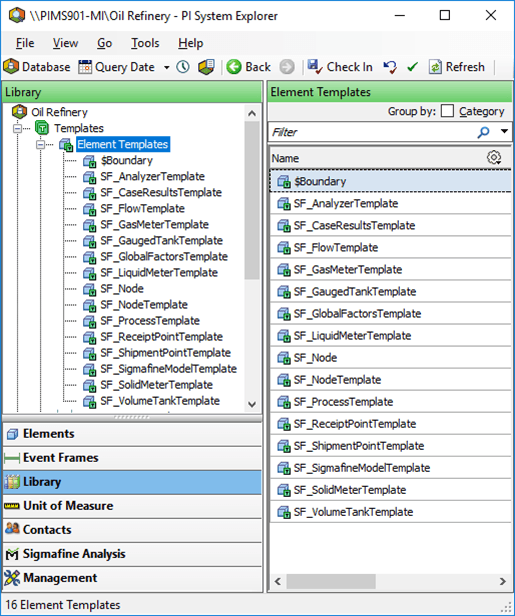Select SF_Node in the Library tree

[x=122, y=288]
